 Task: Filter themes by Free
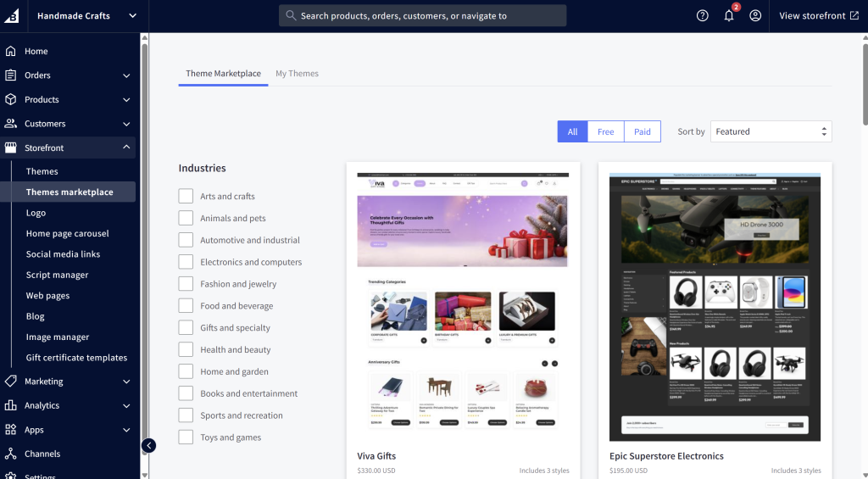click(605, 131)
